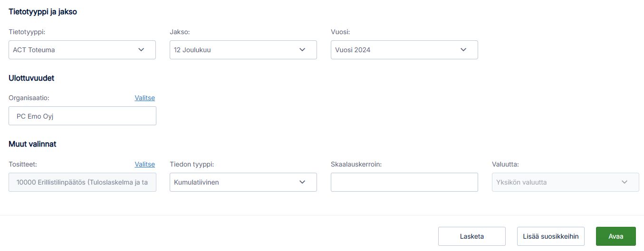Click the Ulottuvuudet section heading
The width and height of the screenshot is (644, 251).
31,78
